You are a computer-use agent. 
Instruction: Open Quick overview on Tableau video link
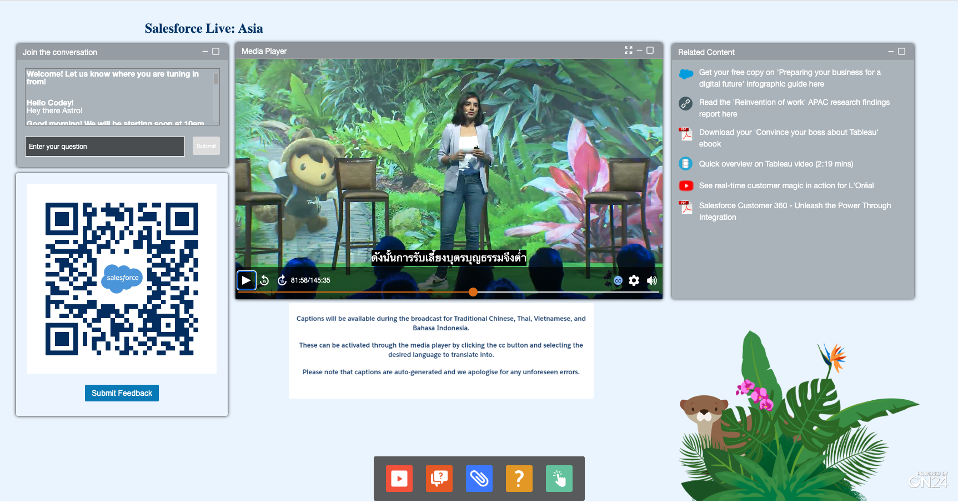[x=776, y=164]
